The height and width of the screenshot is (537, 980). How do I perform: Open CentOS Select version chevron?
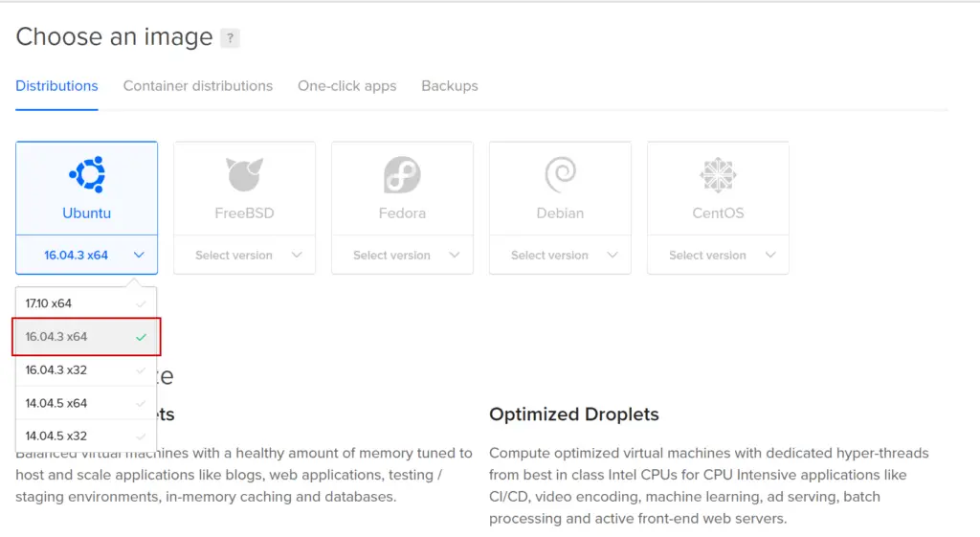click(x=770, y=255)
